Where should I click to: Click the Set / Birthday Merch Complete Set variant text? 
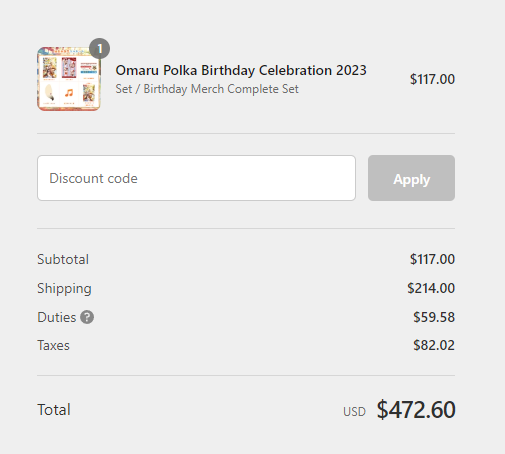click(x=207, y=89)
